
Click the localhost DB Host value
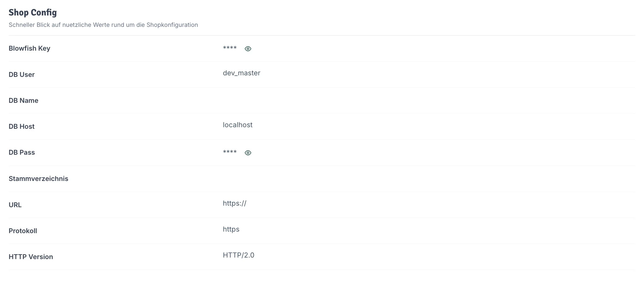238,125
